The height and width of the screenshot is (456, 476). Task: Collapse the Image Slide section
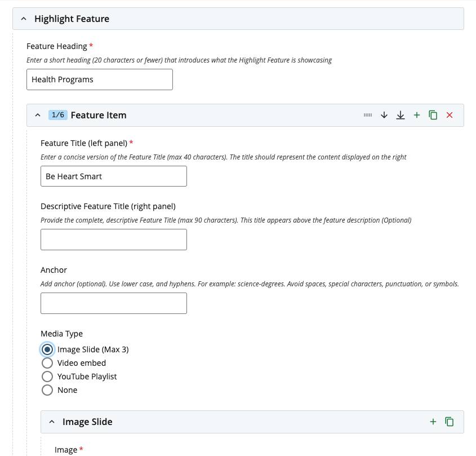(x=52, y=421)
